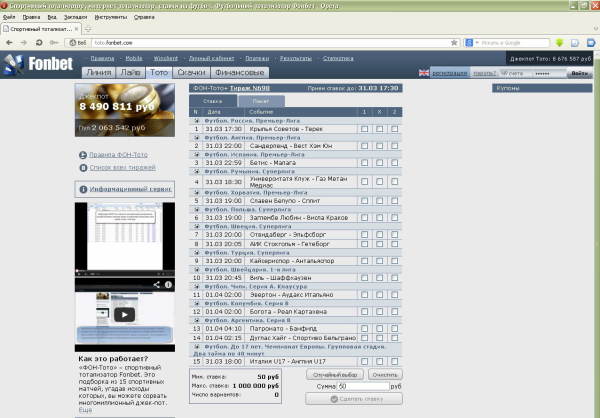Collapse the Футбол. Россия. Премьер-Лига group
Viewport: 600px width, 418px height.
(x=196, y=120)
